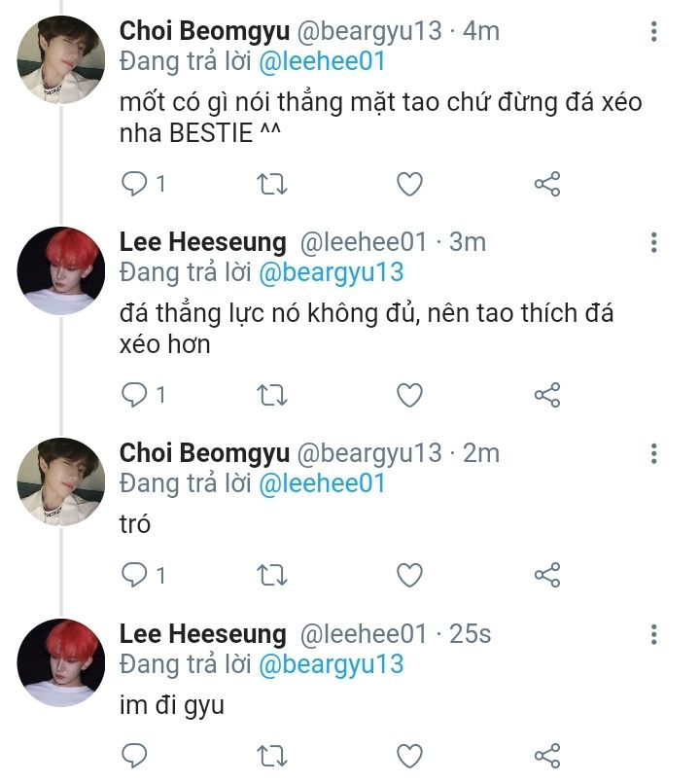Open Choi Beomgyu's avatar on first tweet
The image size is (700, 783).
pyautogui.click(x=60, y=60)
